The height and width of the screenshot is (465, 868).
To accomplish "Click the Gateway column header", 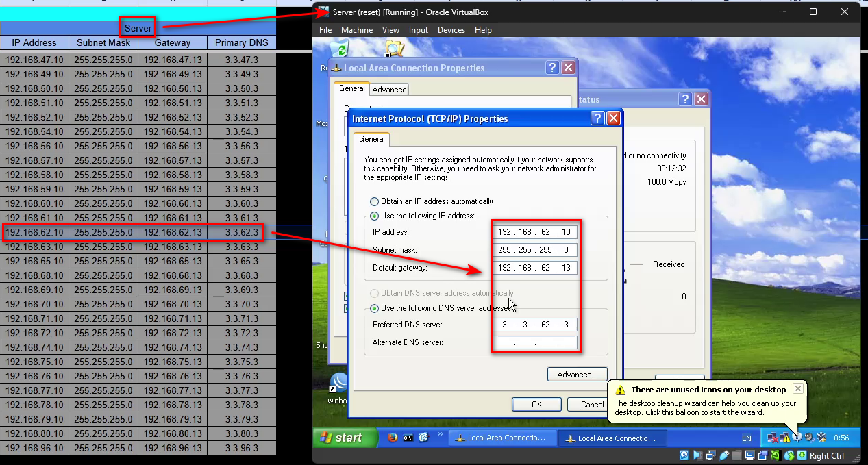I will pos(173,42).
